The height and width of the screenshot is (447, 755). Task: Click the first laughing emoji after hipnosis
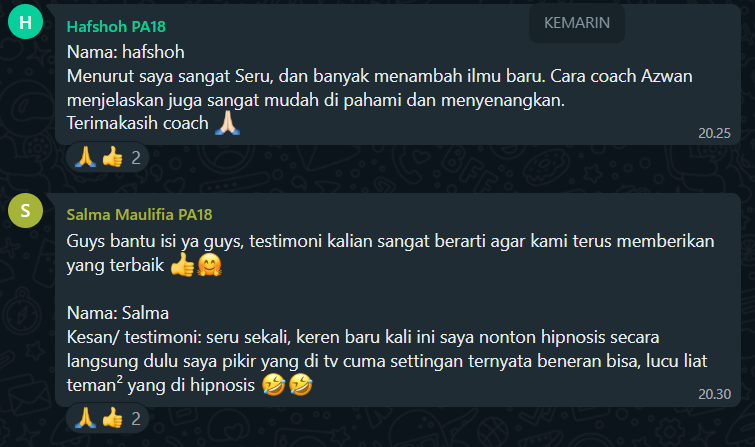273,385
